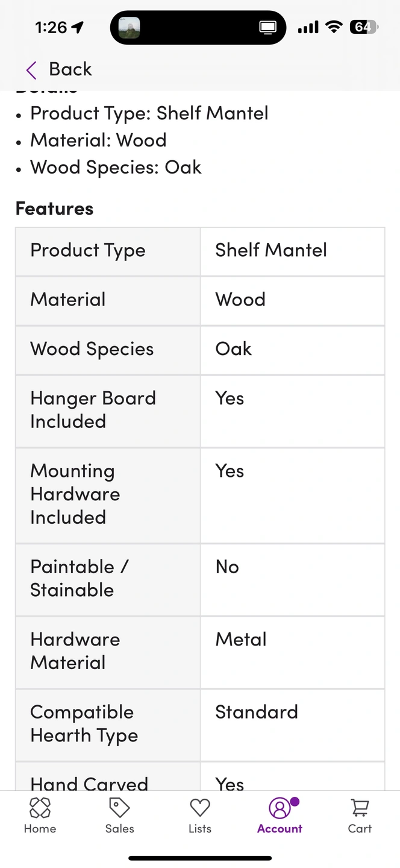Open the Lists heart icon
400x868 pixels.
click(x=199, y=808)
